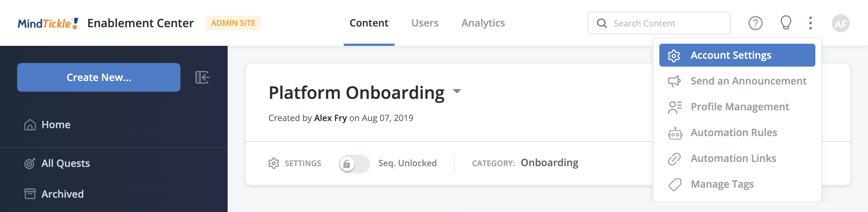Viewport: 868px width, 212px height.
Task: Click into the Search Content field
Action: (659, 23)
